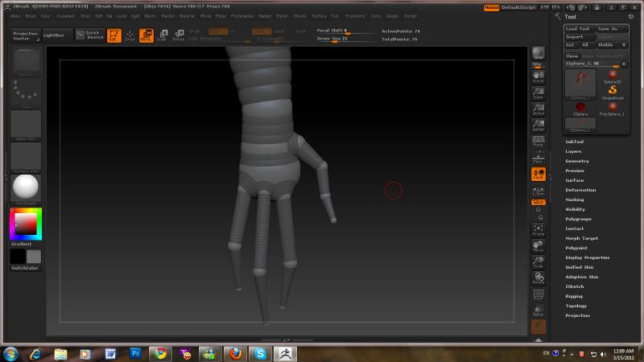Toggle Transp transparency
The height and width of the screenshot is (362, 644).
point(538,311)
